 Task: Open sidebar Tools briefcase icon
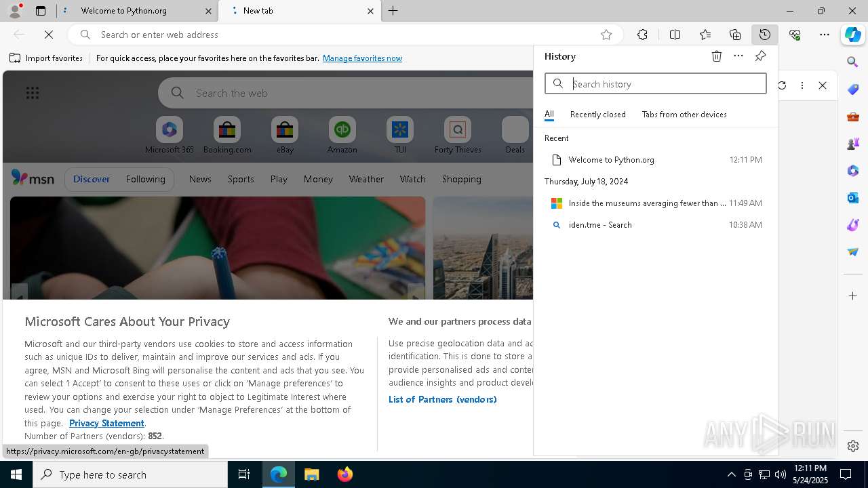coord(853,117)
